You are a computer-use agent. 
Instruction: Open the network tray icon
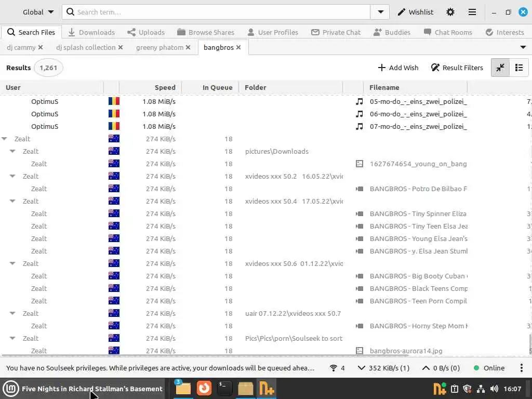(481, 389)
